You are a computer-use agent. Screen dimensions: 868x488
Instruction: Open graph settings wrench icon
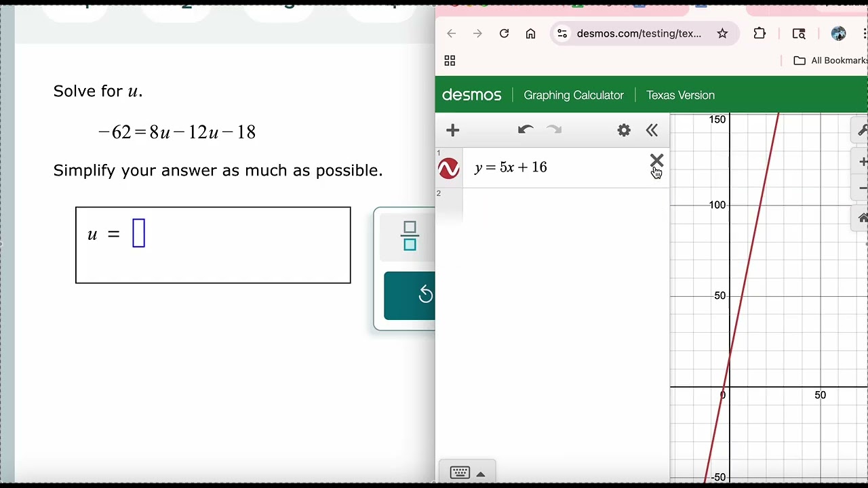(x=862, y=130)
